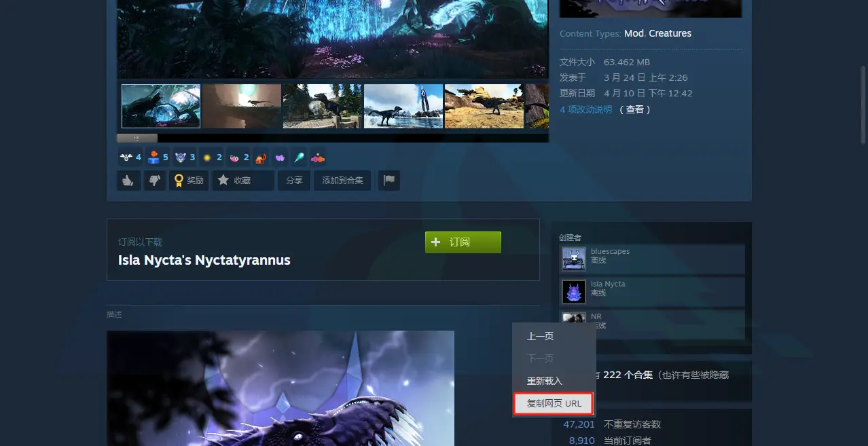This screenshot has height=446, width=868.
Task: Click the （查看） view link
Action: coord(635,109)
